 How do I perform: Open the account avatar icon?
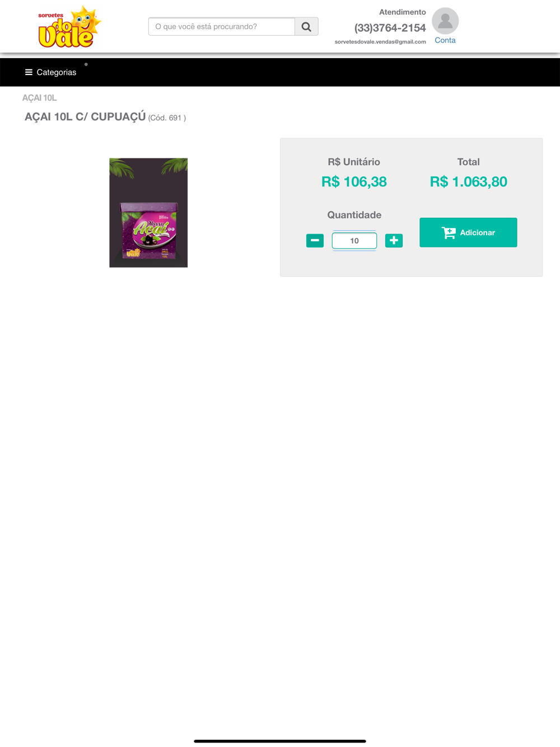(445, 21)
